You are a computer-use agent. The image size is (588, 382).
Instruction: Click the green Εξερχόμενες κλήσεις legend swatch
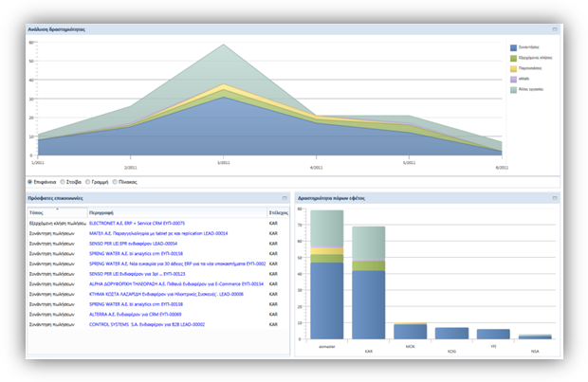click(513, 58)
